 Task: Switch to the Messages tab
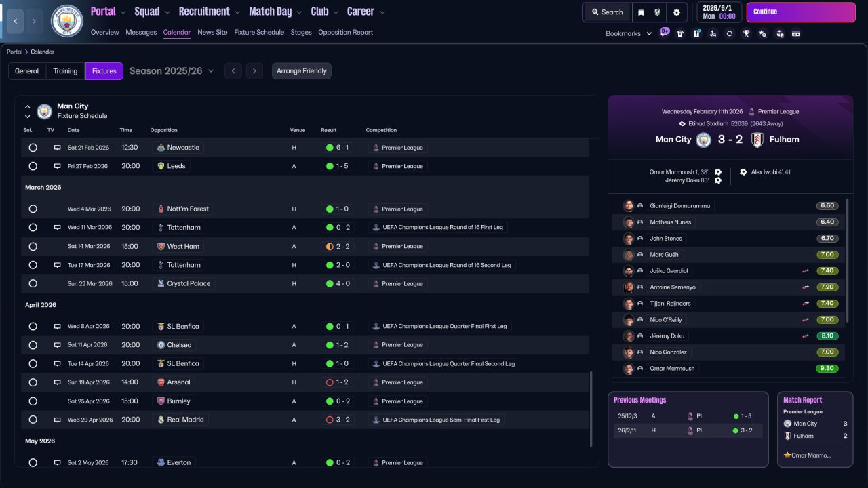(141, 32)
